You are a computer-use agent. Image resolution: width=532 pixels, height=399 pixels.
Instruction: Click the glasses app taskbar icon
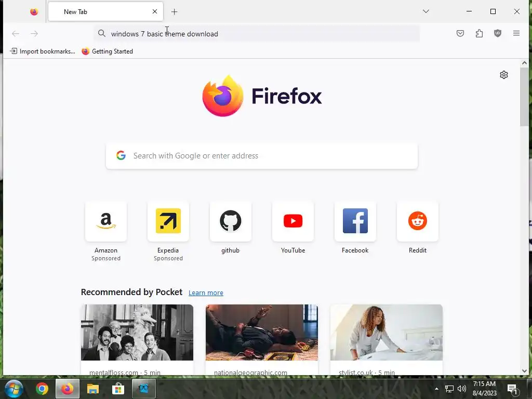pyautogui.click(x=143, y=389)
